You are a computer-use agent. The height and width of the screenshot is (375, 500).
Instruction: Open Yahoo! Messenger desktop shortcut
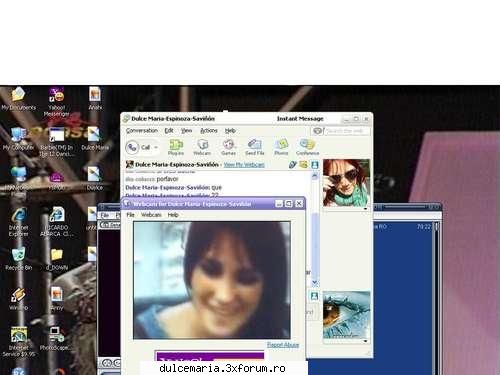click(x=56, y=102)
